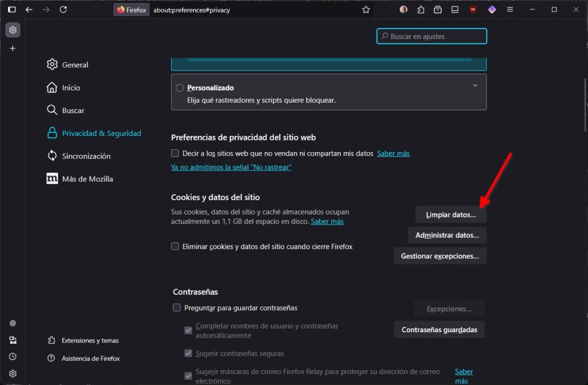Open the AI chatbot icon in the sidebar
The width and height of the screenshot is (588, 385).
[x=13, y=323]
